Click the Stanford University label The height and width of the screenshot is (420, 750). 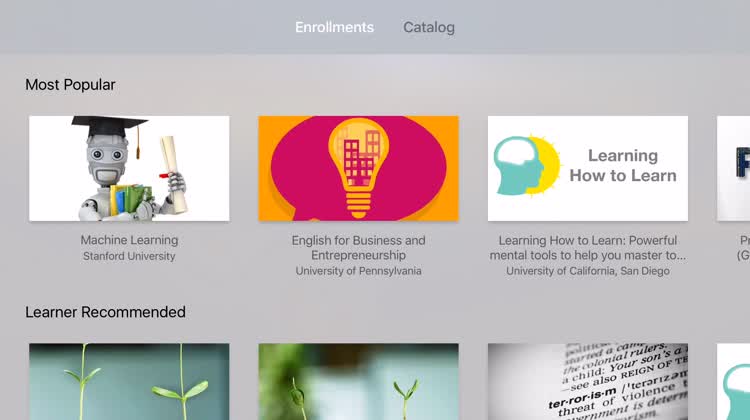[x=129, y=256]
